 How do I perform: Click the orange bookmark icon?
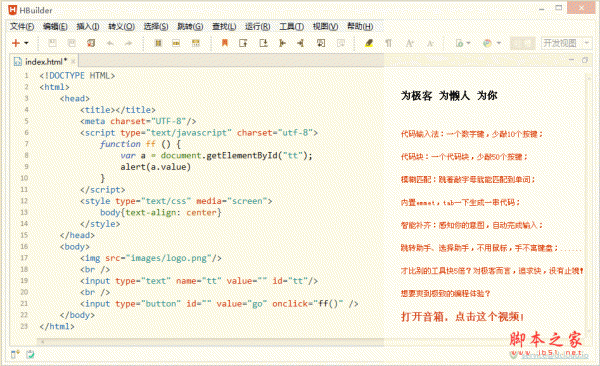[x=225, y=43]
